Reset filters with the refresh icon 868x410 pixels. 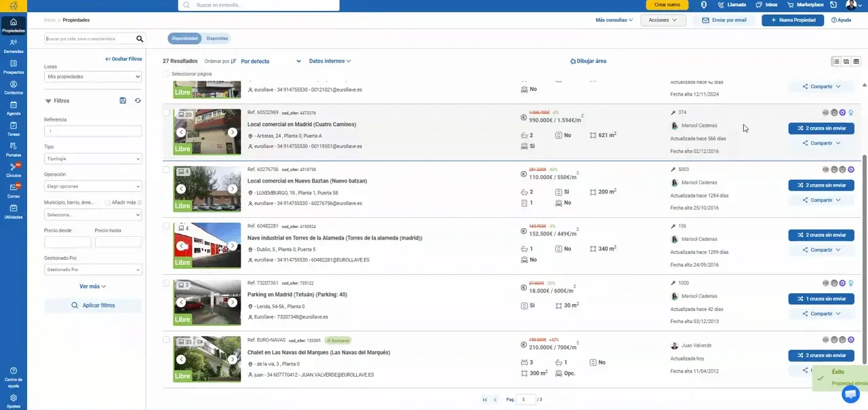138,100
